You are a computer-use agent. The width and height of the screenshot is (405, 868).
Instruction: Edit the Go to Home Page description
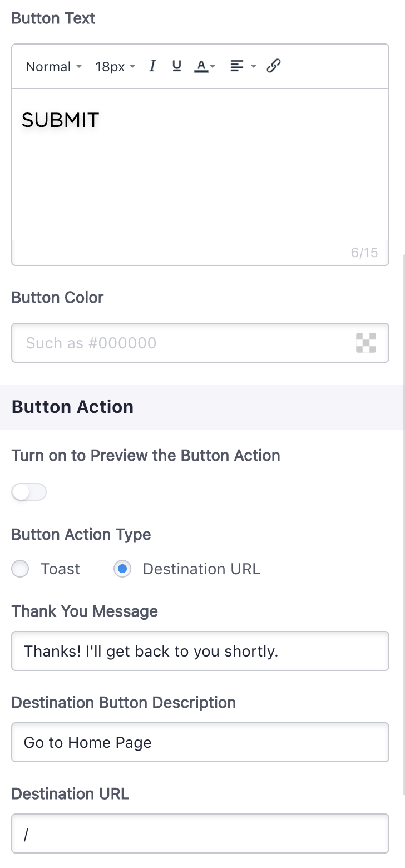coord(200,742)
